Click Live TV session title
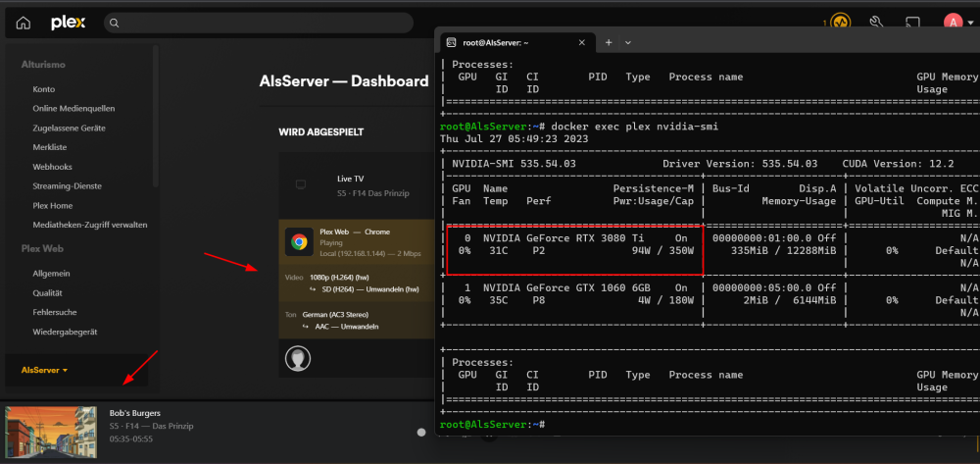 pyautogui.click(x=350, y=179)
